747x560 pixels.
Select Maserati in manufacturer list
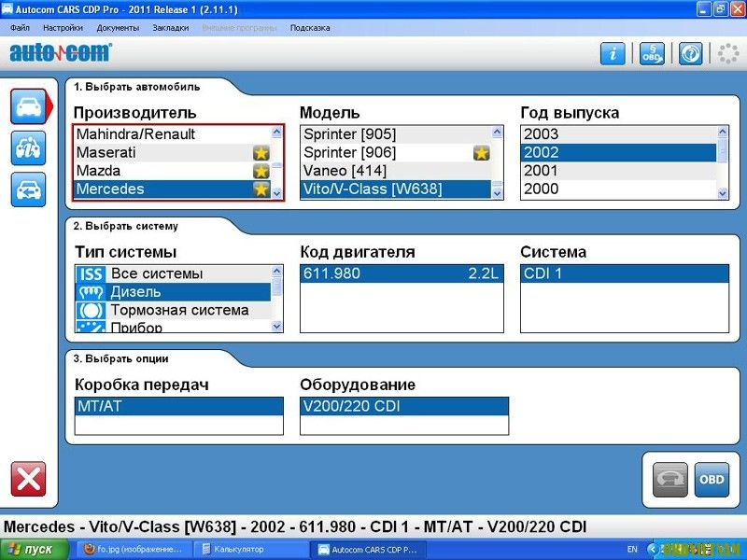click(173, 153)
